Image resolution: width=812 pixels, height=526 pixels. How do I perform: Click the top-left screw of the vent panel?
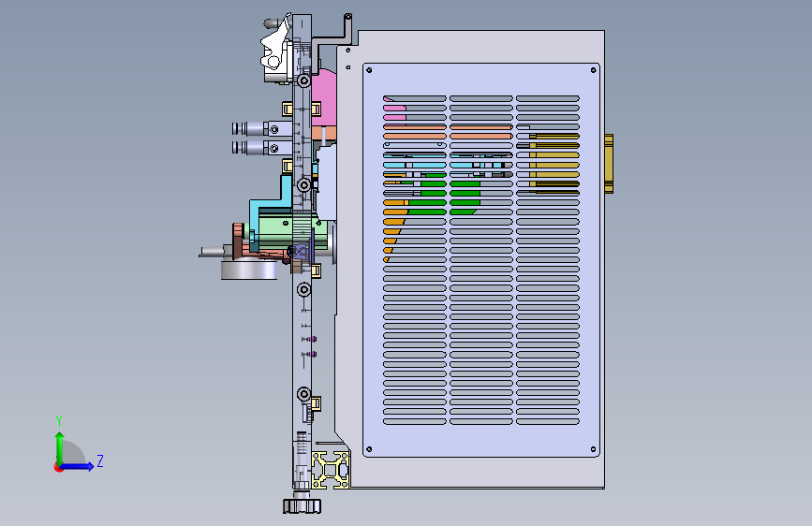click(369, 70)
